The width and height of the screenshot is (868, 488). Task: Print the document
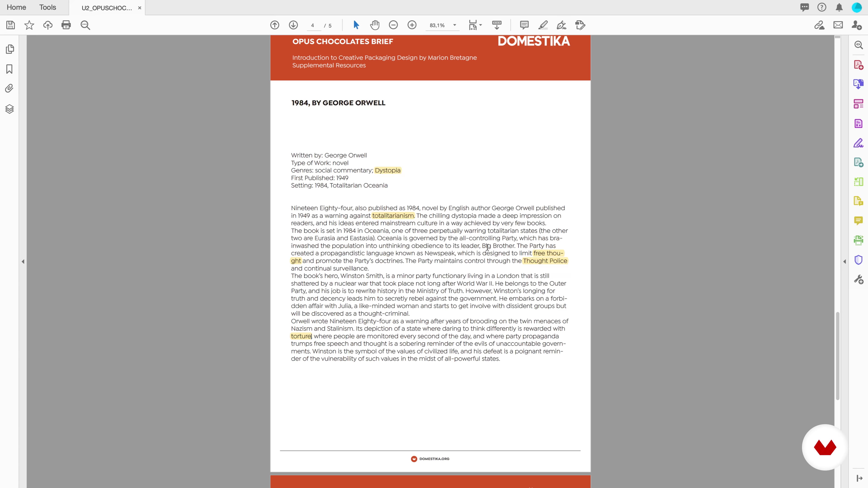pyautogui.click(x=66, y=25)
